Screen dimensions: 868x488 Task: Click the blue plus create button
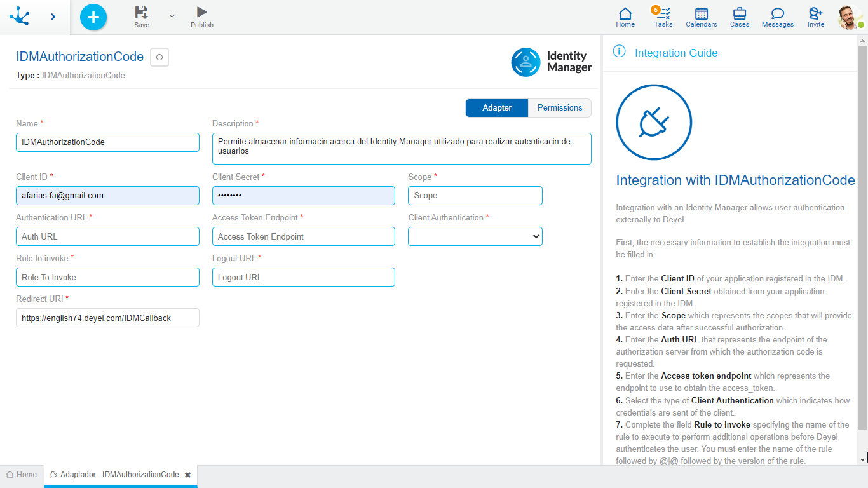[93, 17]
